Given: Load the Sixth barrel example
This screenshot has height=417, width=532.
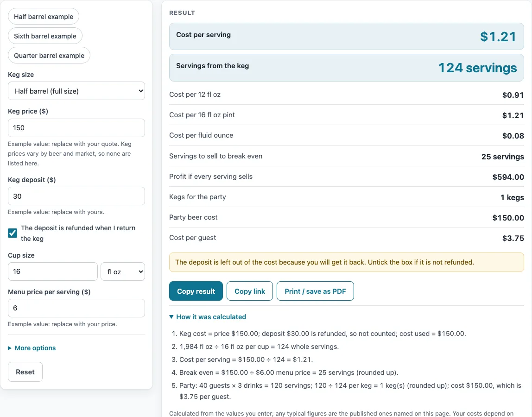Looking at the screenshot, I should (45, 36).
